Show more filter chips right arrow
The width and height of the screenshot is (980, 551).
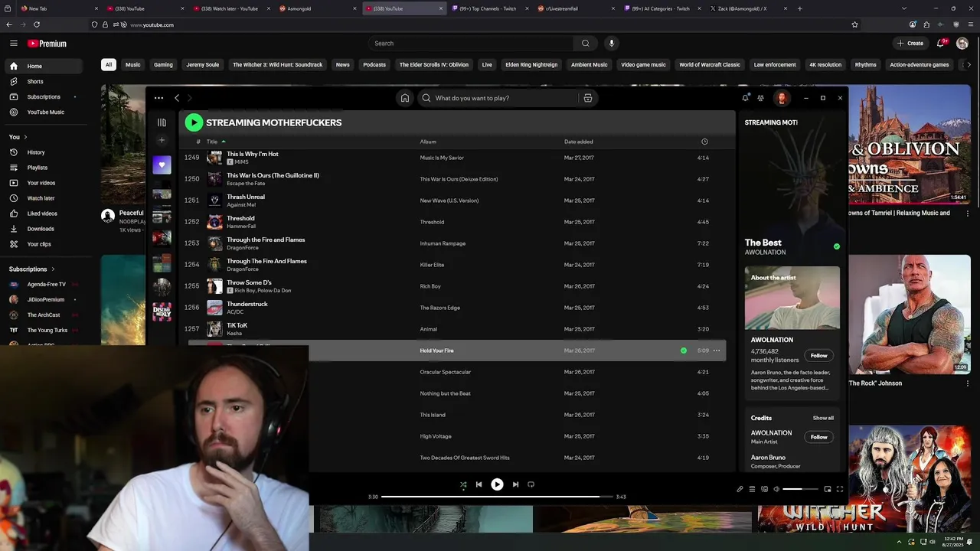pos(968,65)
